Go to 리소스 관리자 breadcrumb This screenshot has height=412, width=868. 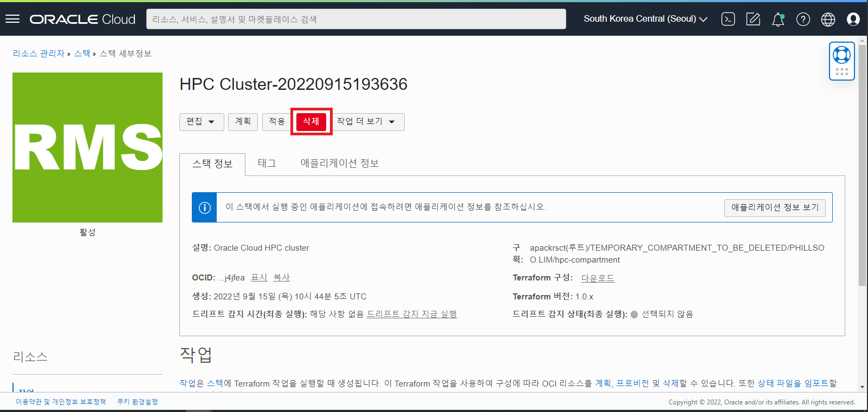(x=38, y=54)
